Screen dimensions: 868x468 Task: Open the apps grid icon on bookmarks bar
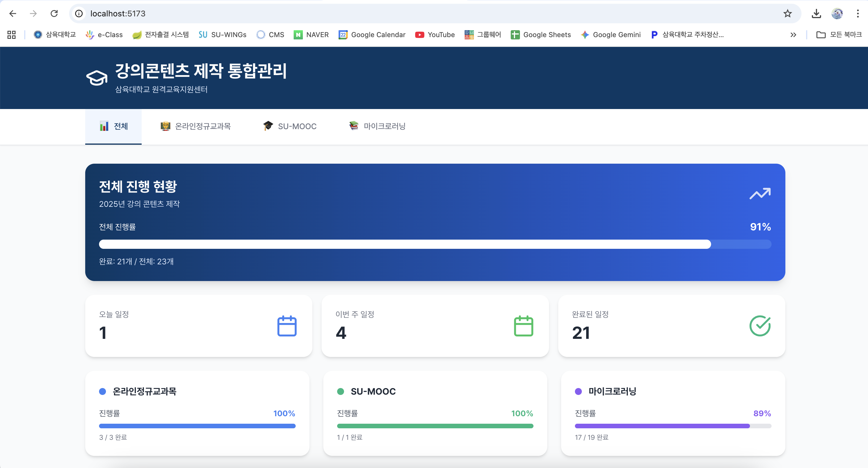click(11, 35)
